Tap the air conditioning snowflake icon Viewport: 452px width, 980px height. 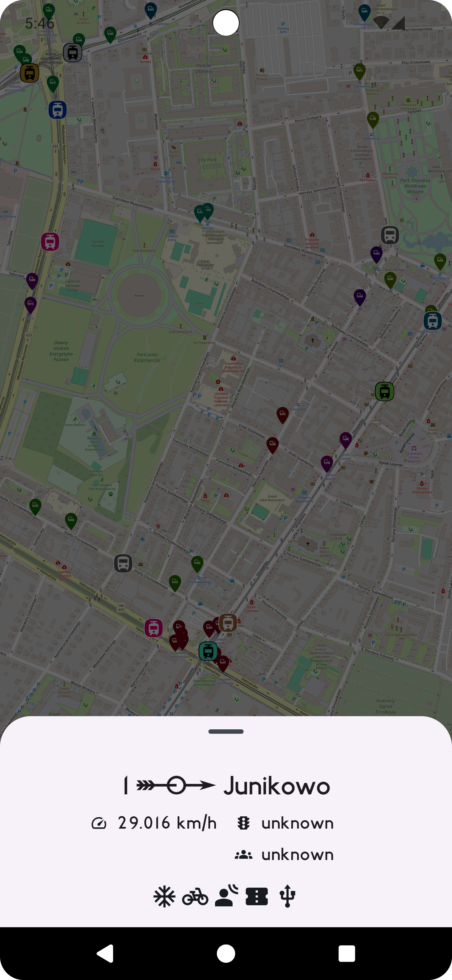[x=164, y=897]
